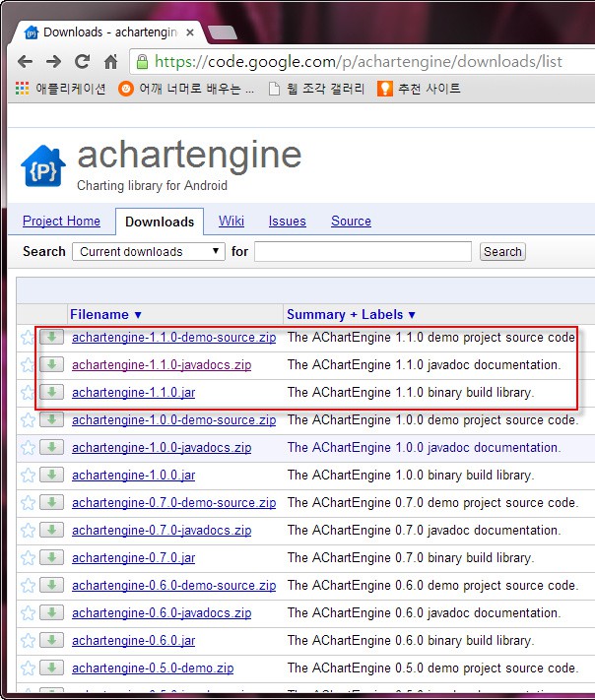Star the achartengine-1.1.0.jar row
The image size is (595, 700).
tap(28, 393)
